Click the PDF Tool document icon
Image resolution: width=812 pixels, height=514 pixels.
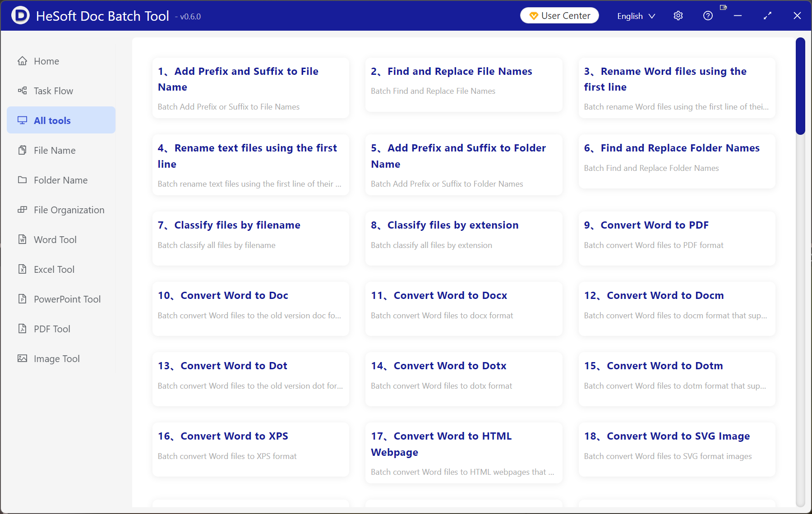coord(22,329)
